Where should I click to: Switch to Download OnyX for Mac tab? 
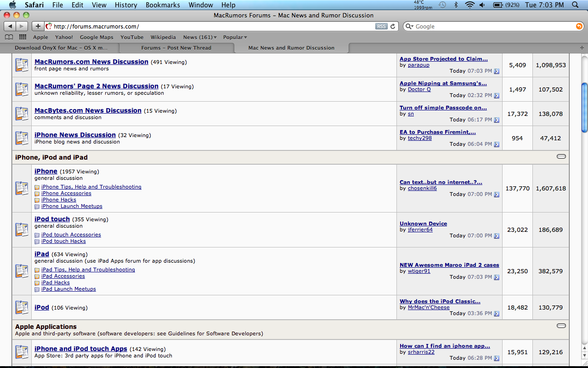pos(61,48)
